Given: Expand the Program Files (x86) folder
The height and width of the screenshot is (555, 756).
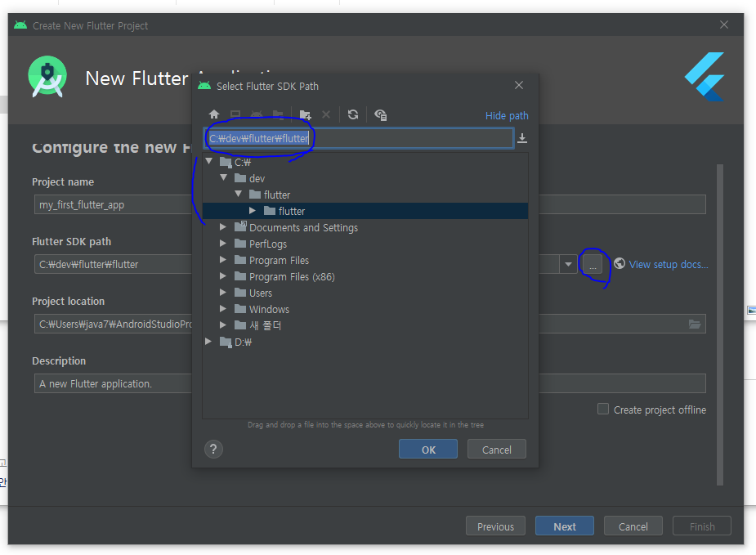Looking at the screenshot, I should pyautogui.click(x=223, y=276).
